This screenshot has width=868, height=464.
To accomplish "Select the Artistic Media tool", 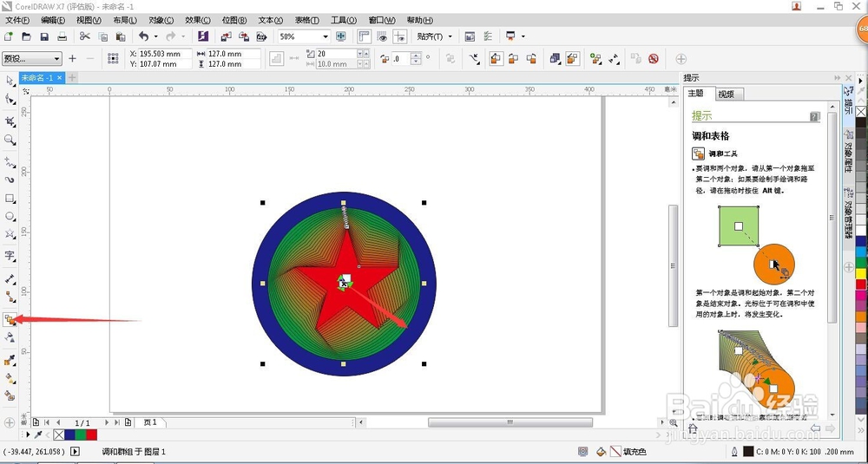I will 10,180.
